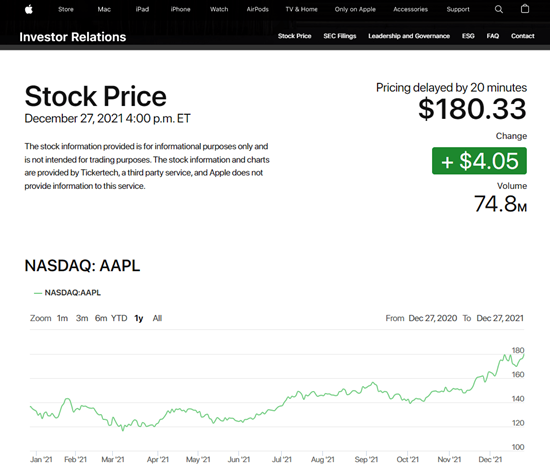Viewport: 550px width, 476px height.
Task: Set chart zoom to 6m
Action: click(101, 318)
